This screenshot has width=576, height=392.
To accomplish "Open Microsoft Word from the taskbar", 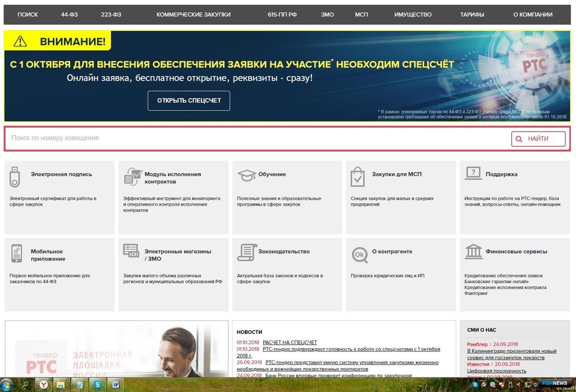I will tap(115, 385).
